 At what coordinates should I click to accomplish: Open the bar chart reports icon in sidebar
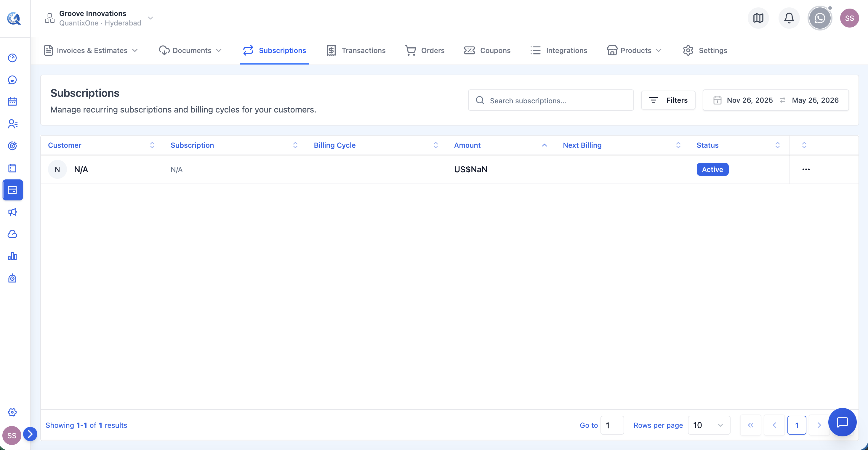pyautogui.click(x=12, y=256)
